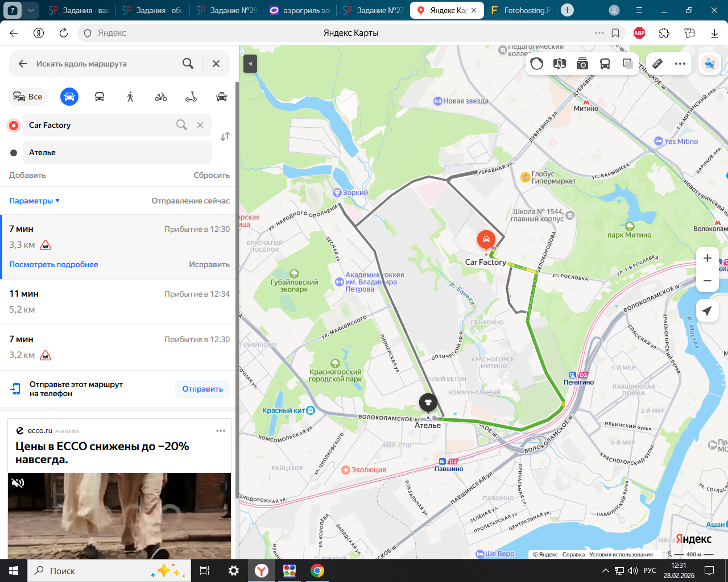The width and height of the screenshot is (728, 582).
Task: Switch to the Задание №27 tab
Action: click(x=373, y=10)
